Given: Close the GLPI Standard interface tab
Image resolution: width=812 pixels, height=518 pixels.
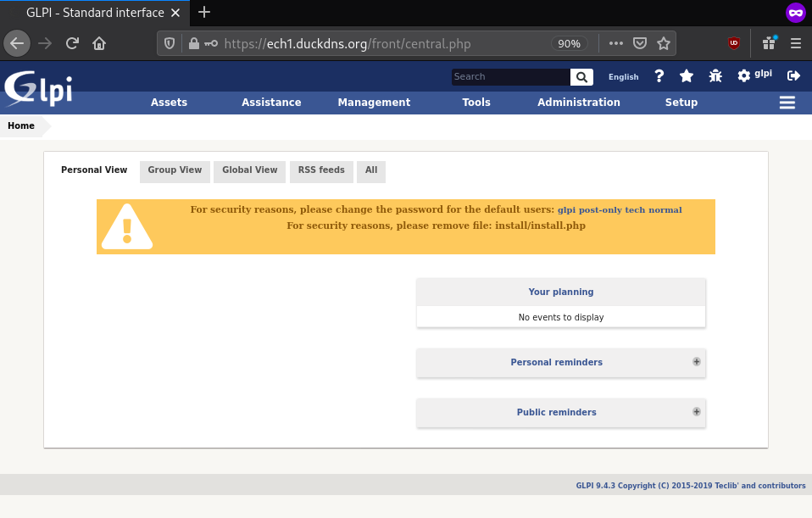Looking at the screenshot, I should click(175, 13).
